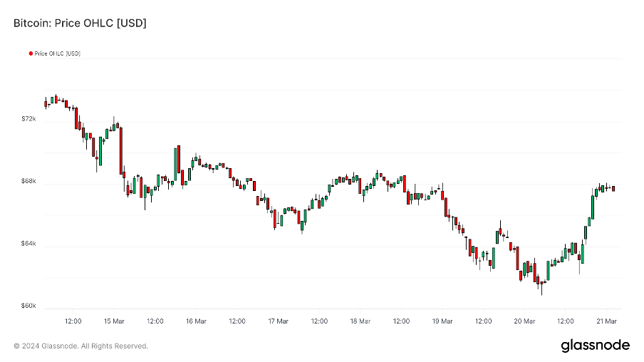Select the $68k y-axis label
Screen dimensions: 644x362
pyautogui.click(x=28, y=182)
